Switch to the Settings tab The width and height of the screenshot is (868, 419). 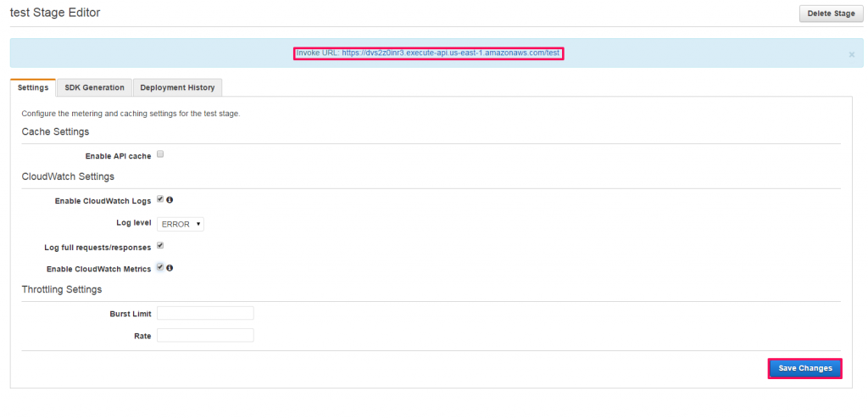point(33,87)
